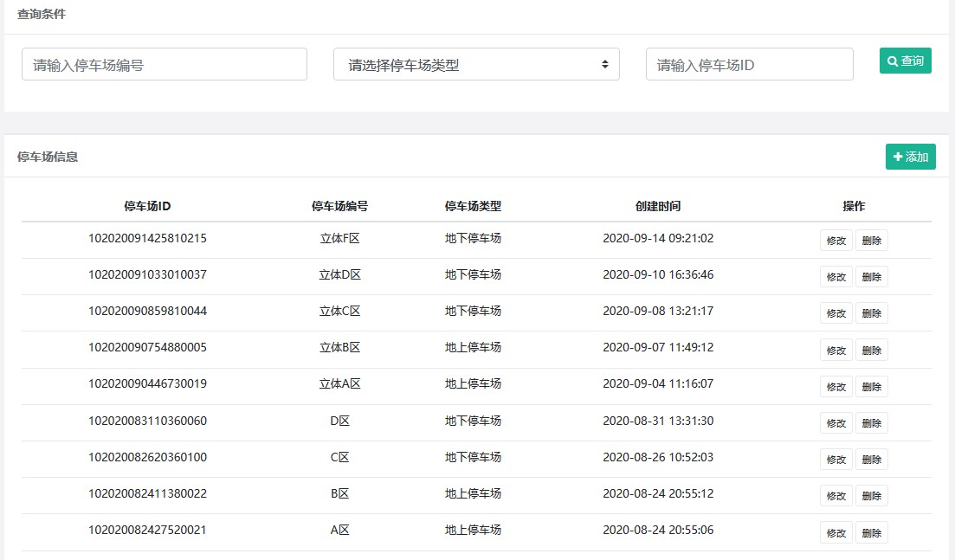This screenshot has height=560, width=955.
Task: Click 修改 for 立体F区 row
Action: pyautogui.click(x=836, y=241)
